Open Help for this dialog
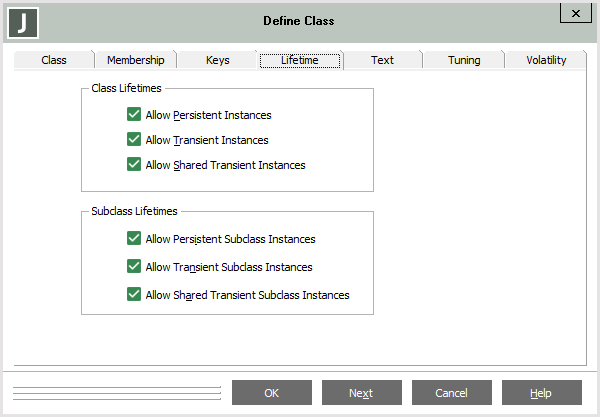600x417 pixels. [541, 393]
